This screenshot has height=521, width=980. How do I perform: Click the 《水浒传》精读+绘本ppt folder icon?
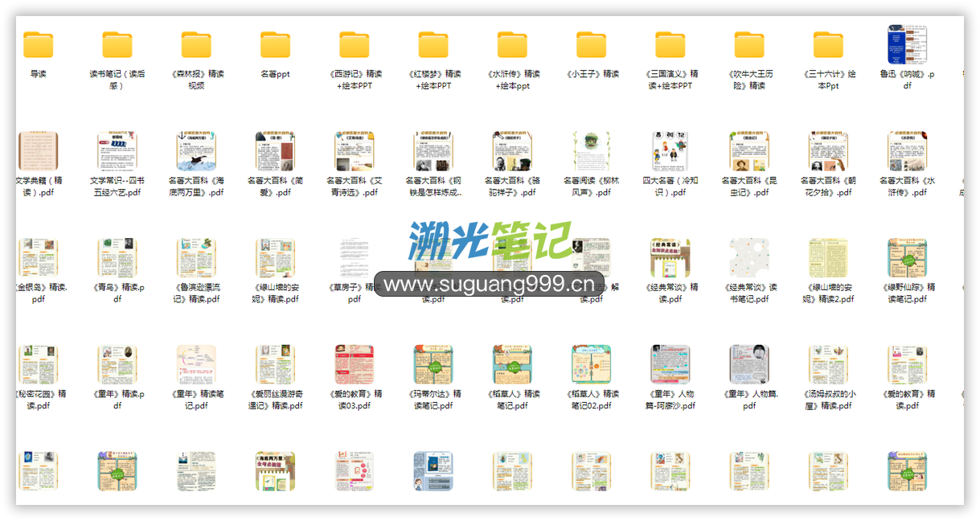point(512,45)
